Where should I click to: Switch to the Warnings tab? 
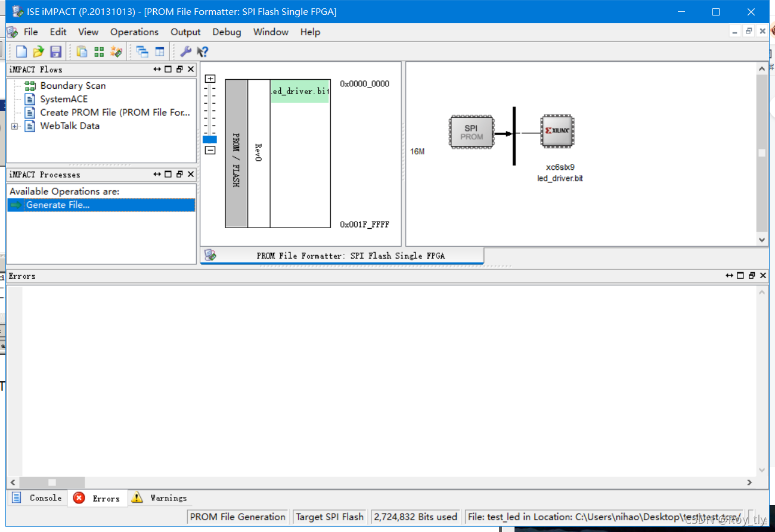click(x=159, y=497)
